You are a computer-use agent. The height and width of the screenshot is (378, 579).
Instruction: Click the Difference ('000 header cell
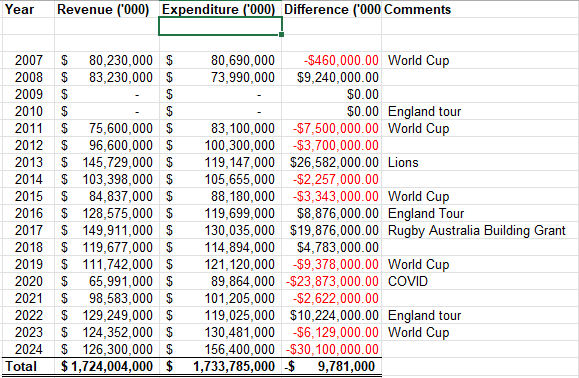tap(332, 9)
